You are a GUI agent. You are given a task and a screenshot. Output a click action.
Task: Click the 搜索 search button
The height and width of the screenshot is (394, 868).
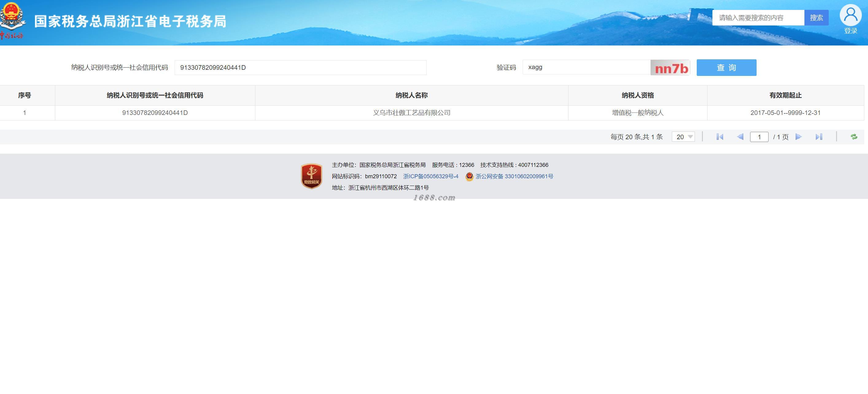pos(816,18)
